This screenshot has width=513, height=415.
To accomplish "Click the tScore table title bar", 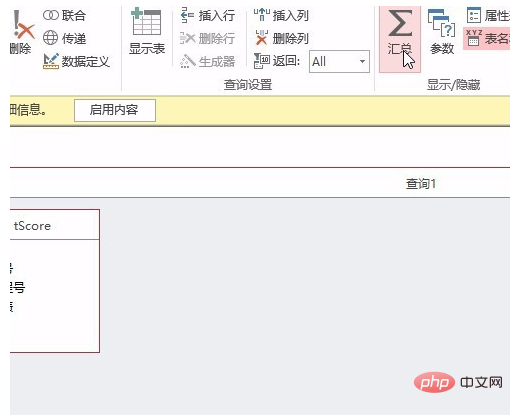I will coord(55,225).
